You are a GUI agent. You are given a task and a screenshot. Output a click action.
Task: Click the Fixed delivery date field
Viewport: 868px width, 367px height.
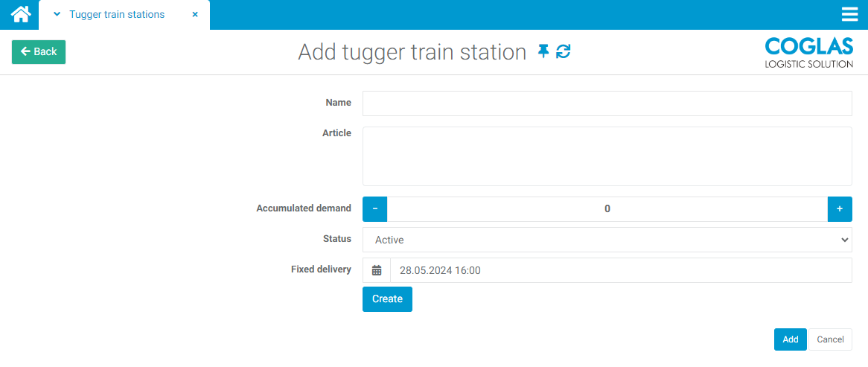[620, 270]
